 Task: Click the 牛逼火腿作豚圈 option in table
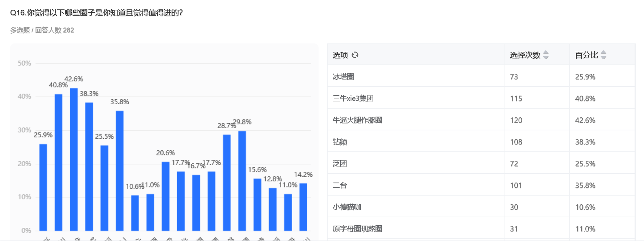(x=357, y=120)
